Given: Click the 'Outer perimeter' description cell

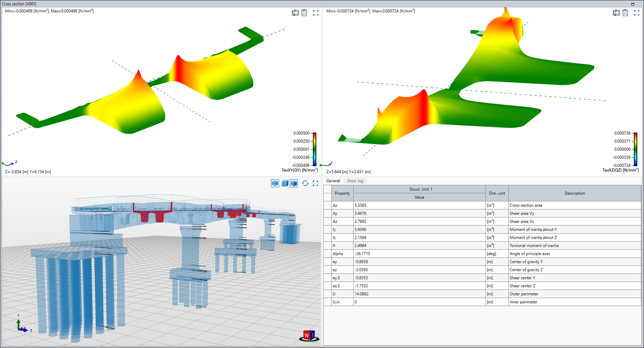Looking at the screenshot, I should (574, 294).
